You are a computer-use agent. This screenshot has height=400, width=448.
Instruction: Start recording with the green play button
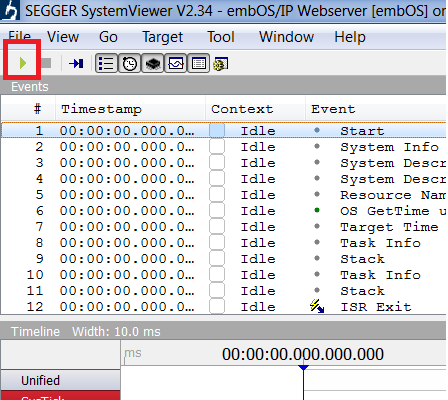23,63
